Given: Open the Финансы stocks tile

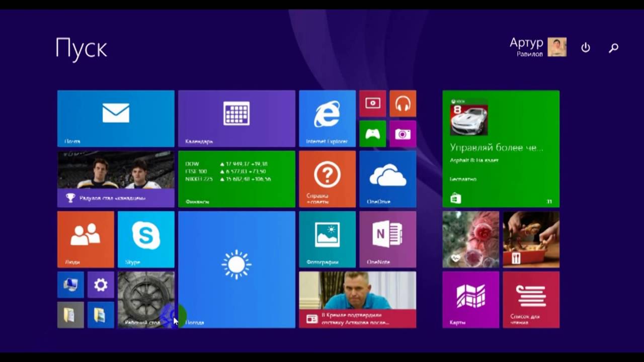Looking at the screenshot, I should coord(236,179).
